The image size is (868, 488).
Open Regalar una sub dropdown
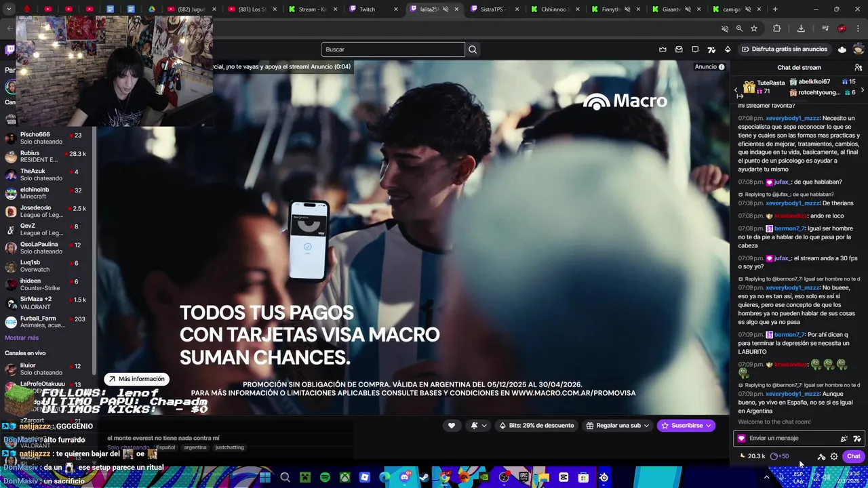(617, 426)
